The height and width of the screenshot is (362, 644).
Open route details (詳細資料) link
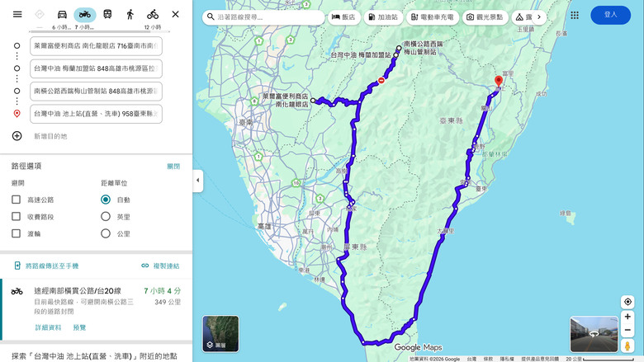(48, 327)
